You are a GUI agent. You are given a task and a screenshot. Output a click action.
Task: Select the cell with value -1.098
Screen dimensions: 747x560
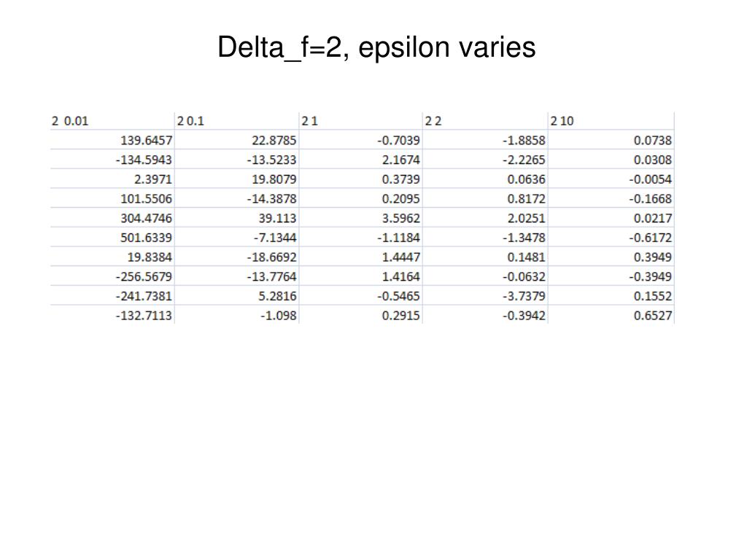(x=237, y=315)
